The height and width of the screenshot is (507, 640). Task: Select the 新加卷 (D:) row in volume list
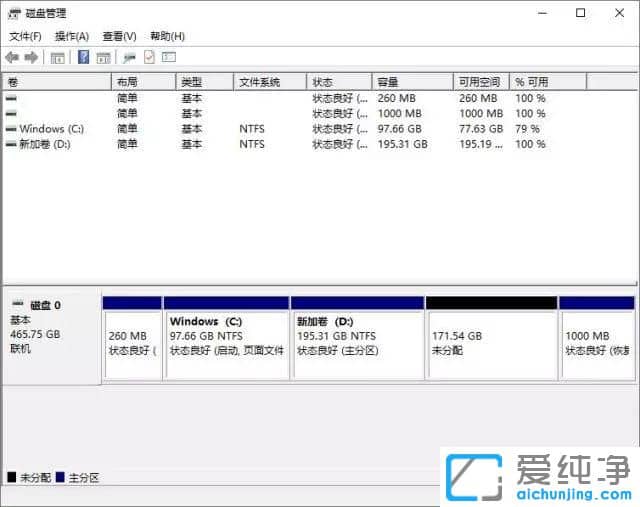pos(44,144)
